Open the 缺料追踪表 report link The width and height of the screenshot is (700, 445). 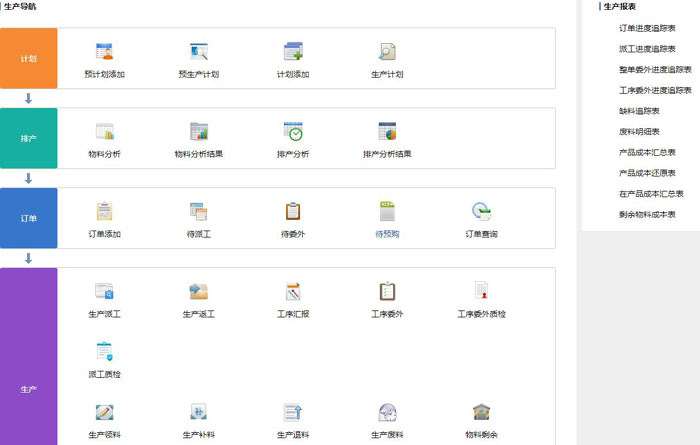pos(639,111)
